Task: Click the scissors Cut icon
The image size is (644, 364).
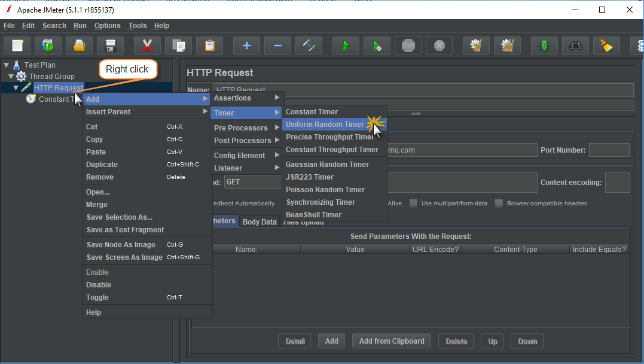Action: pyautogui.click(x=147, y=46)
